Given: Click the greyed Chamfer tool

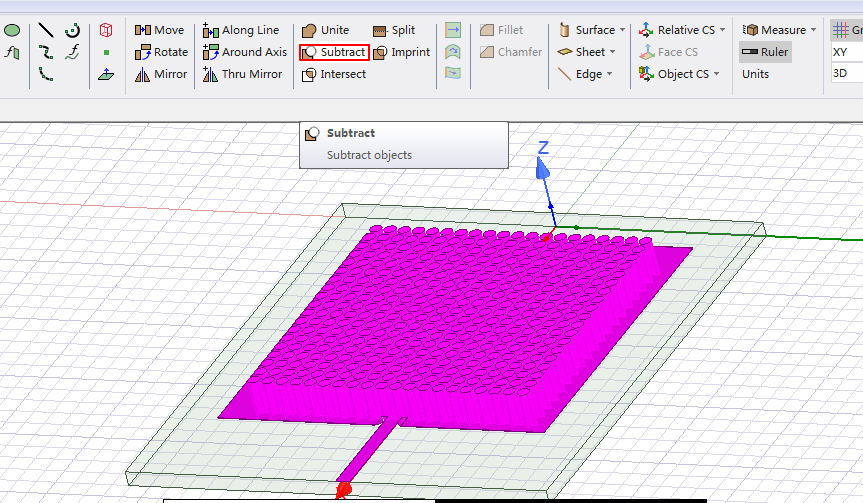Looking at the screenshot, I should [511, 52].
